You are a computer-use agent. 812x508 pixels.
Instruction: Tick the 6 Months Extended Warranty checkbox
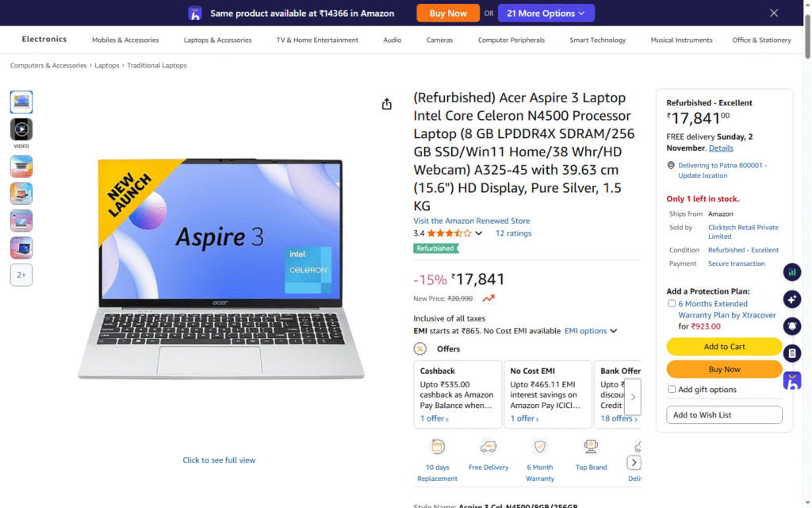pos(672,304)
